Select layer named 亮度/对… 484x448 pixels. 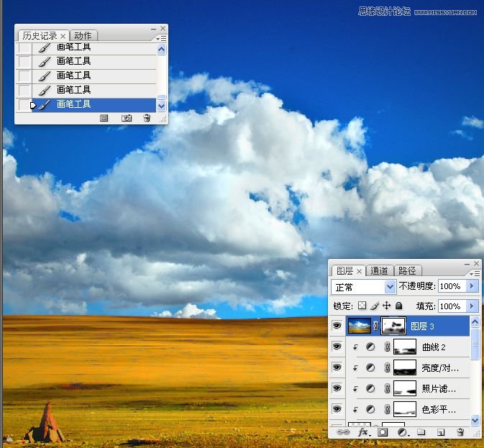click(x=440, y=367)
